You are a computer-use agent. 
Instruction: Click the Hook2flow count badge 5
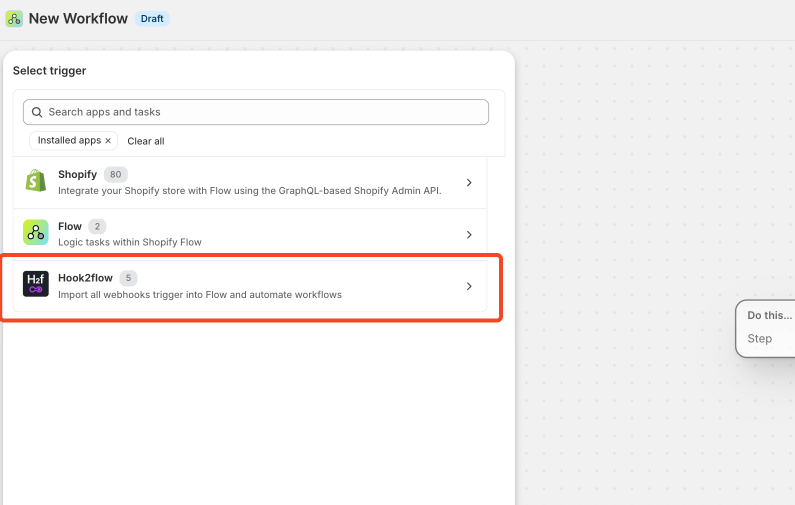[x=128, y=277]
